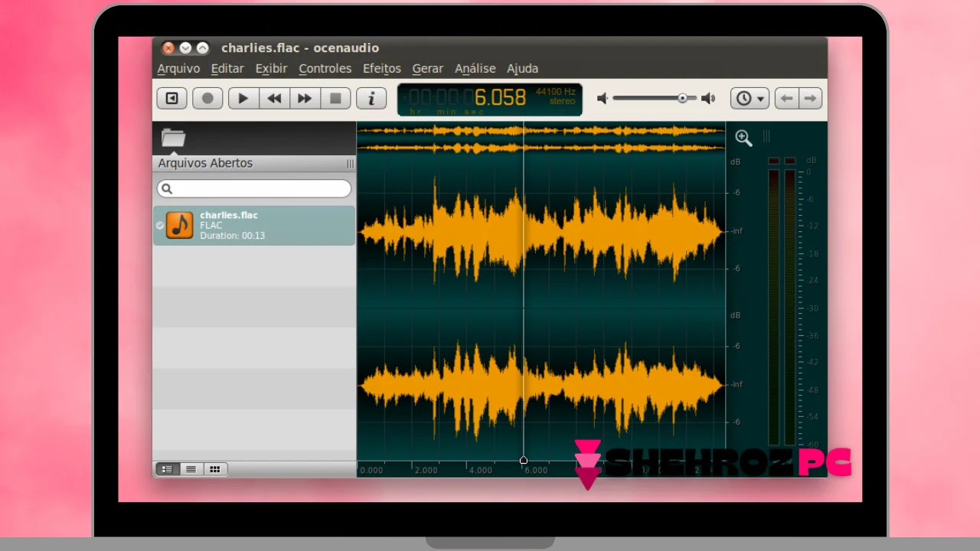Open file information (i) button
The image size is (980, 551).
tap(371, 98)
